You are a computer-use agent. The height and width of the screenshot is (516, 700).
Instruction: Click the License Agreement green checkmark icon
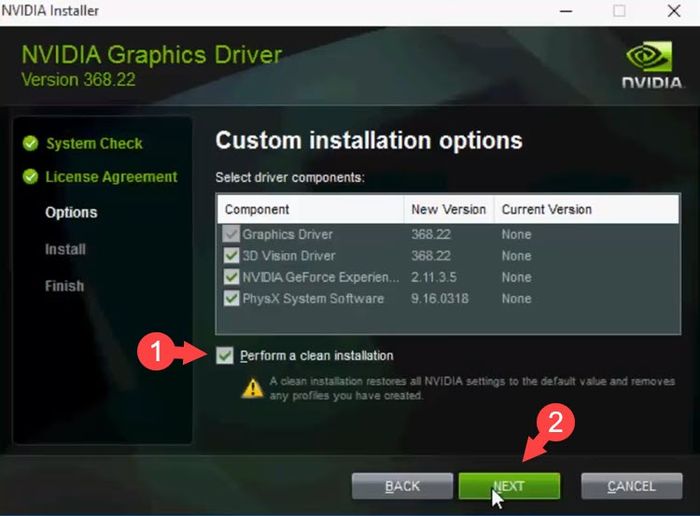pyautogui.click(x=30, y=177)
